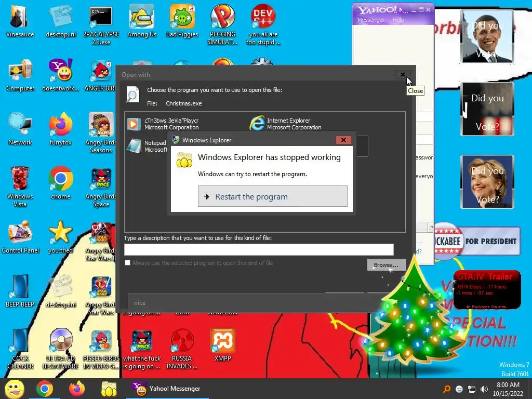Open the 'what the fuck is going on' icon
The image size is (532, 399).
(x=142, y=349)
